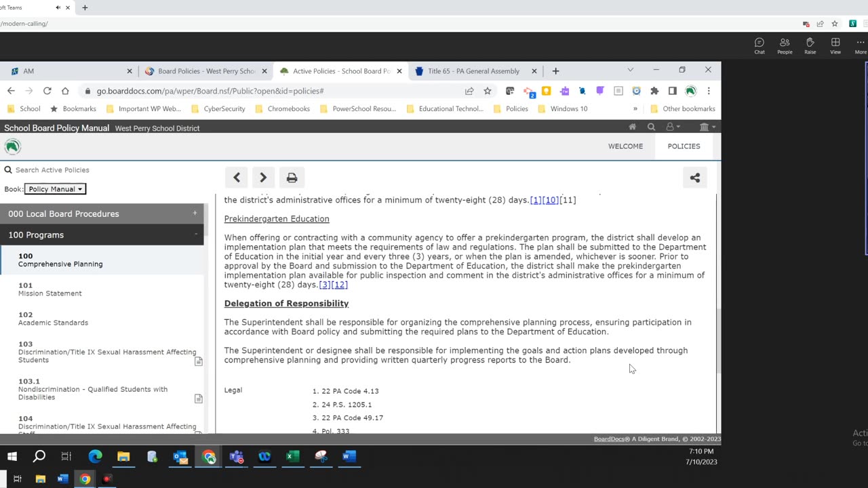This screenshot has width=868, height=488.
Task: Toggle Chrome side panel
Action: coord(672,91)
